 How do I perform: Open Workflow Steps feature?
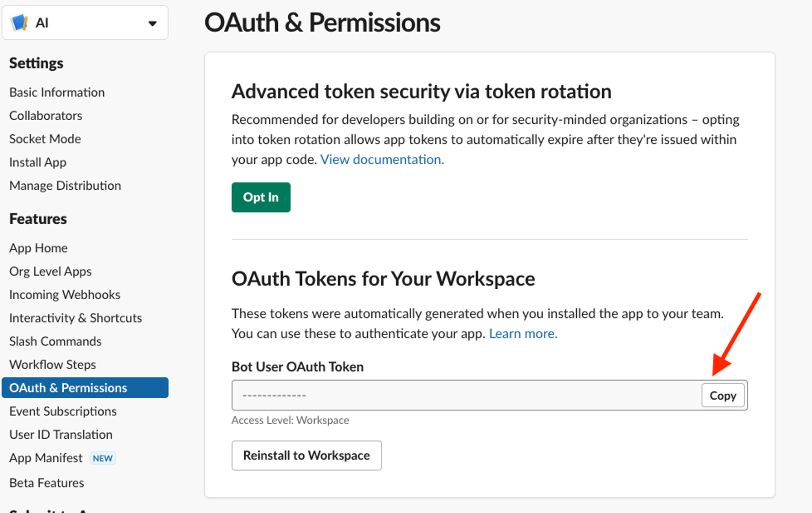[53, 365]
